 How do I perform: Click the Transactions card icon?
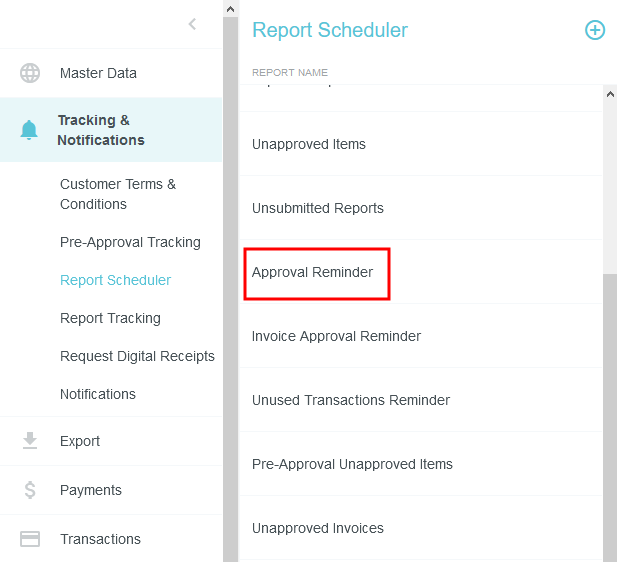(30, 539)
